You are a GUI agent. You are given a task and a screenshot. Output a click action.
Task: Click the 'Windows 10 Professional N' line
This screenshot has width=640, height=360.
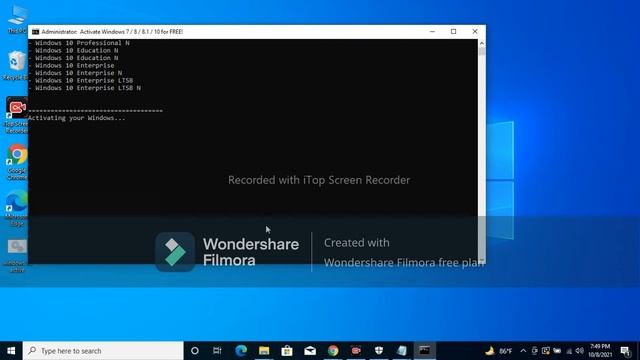coord(82,43)
